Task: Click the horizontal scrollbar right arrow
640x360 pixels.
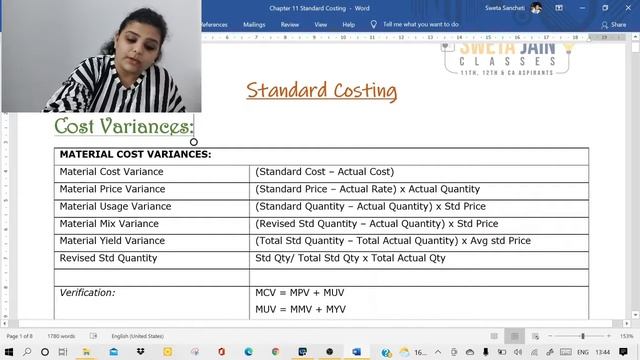Action: point(627,323)
